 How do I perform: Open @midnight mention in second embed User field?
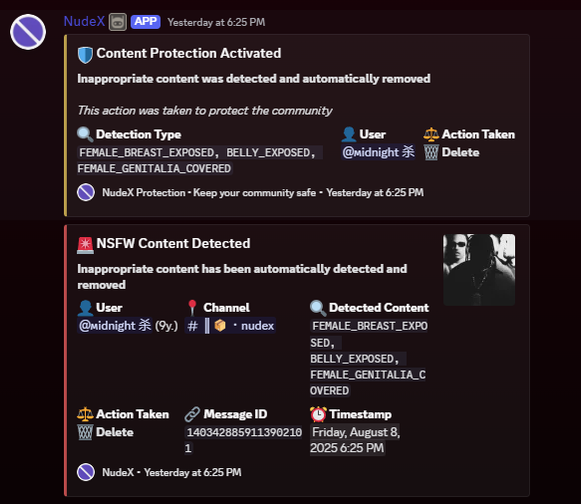point(115,326)
